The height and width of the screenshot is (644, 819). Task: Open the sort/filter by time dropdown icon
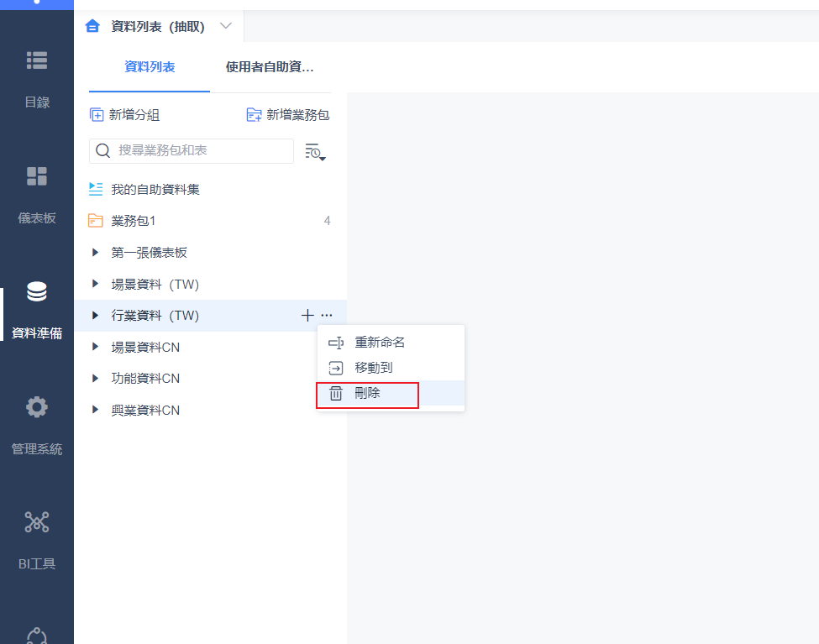point(315,151)
